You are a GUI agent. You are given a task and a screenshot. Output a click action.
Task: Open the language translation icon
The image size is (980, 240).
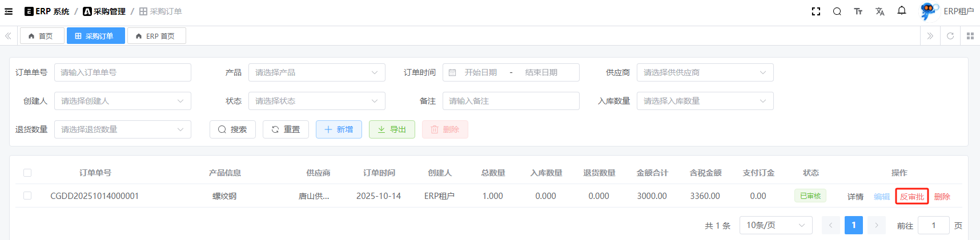[879, 11]
